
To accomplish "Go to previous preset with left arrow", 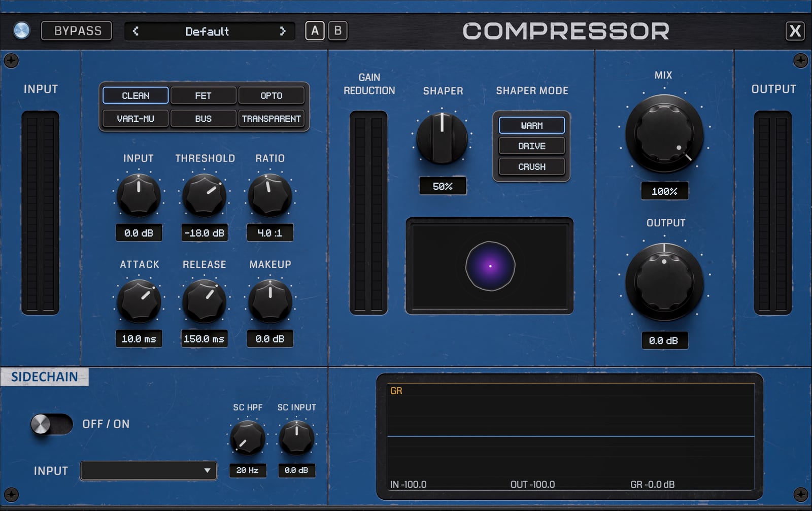I will (136, 31).
